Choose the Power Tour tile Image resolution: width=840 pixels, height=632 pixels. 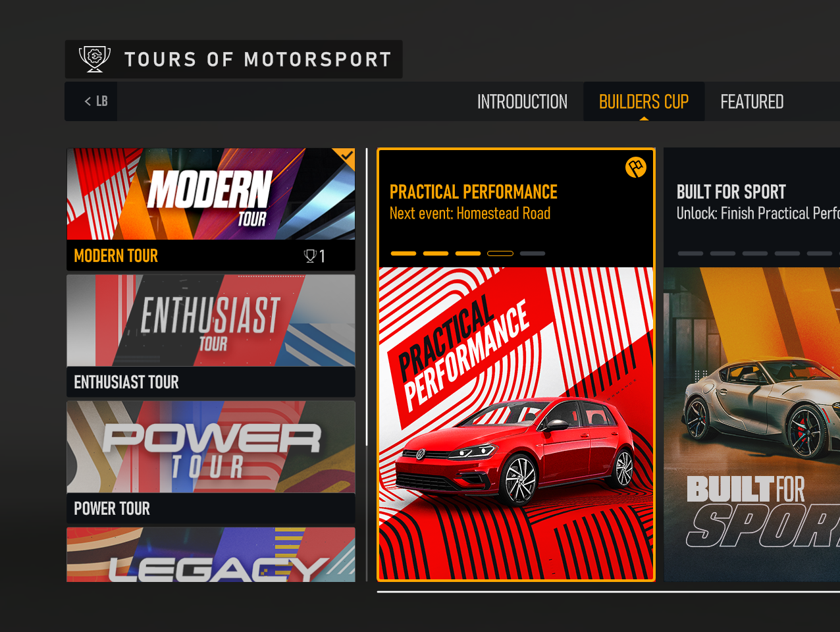(x=211, y=462)
